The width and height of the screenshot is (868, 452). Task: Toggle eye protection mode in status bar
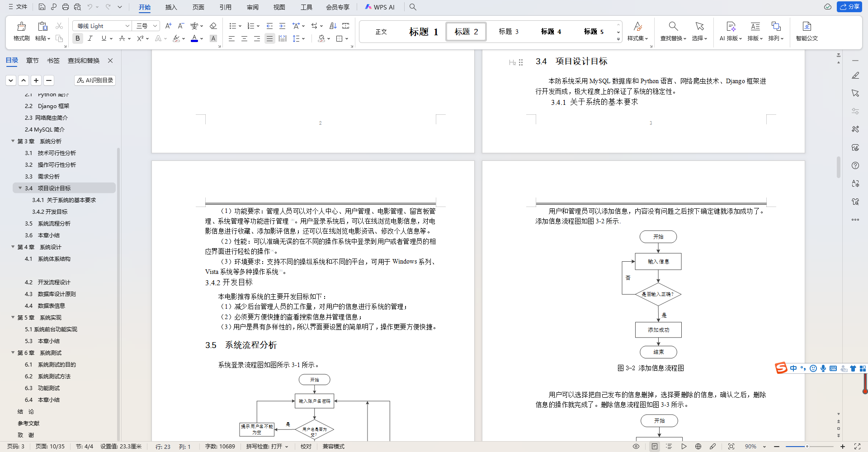(636, 447)
